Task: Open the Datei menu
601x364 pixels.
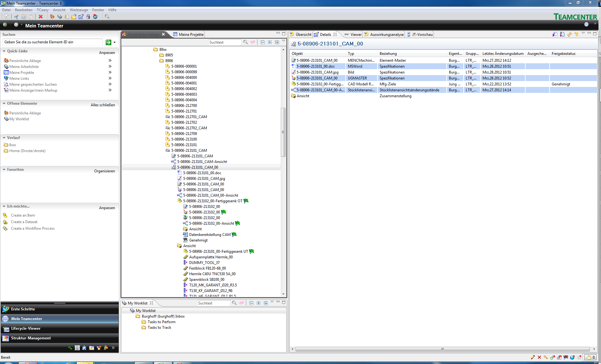Action: [x=6, y=10]
